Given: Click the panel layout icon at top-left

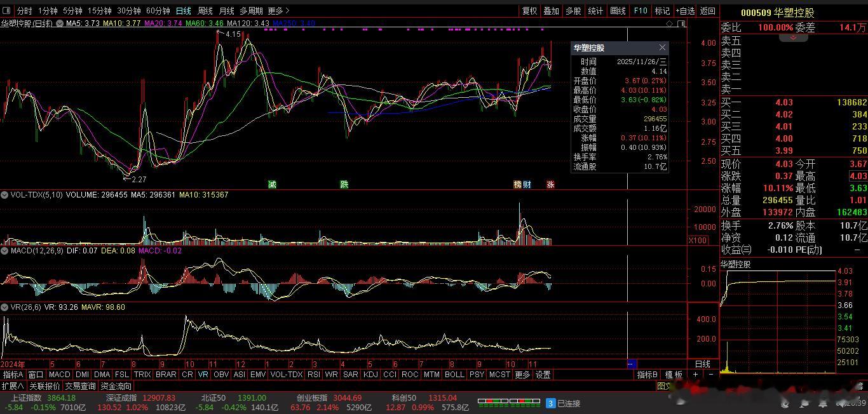Looking at the screenshot, I should coord(7,11).
